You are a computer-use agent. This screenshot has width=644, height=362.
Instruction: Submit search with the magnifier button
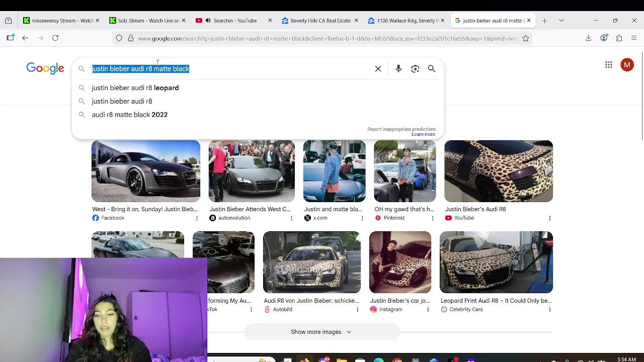click(432, 69)
